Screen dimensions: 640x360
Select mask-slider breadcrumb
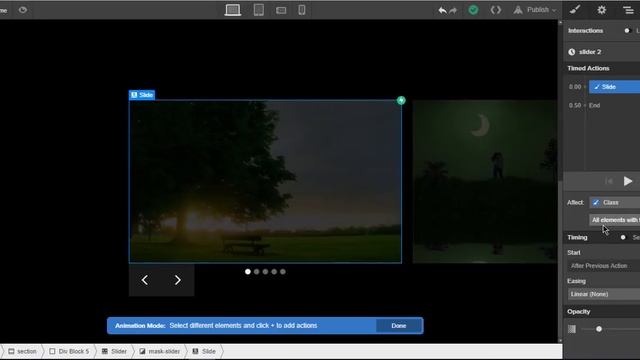coord(160,351)
